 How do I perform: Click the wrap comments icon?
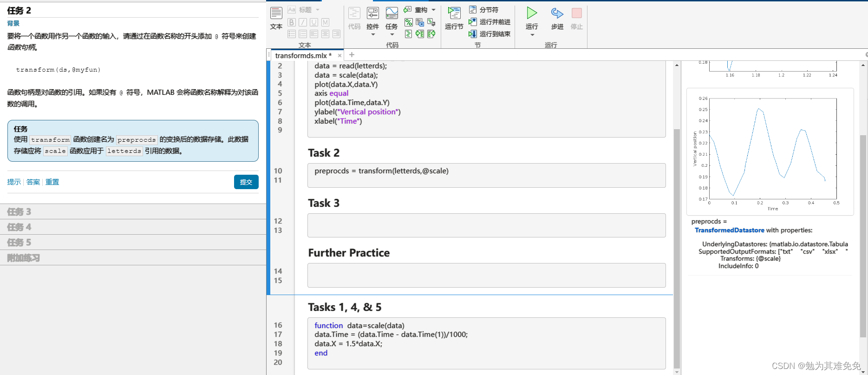click(431, 22)
